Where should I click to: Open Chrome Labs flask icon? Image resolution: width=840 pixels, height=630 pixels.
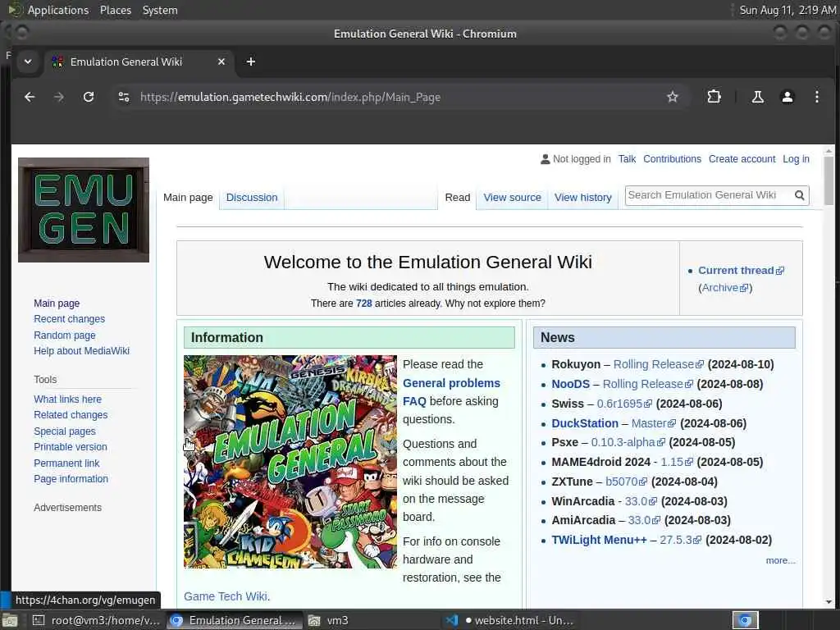[757, 97]
